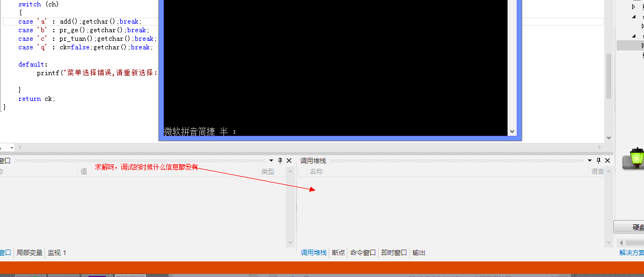
Task: Select the 调用堆栈 tab at the bottom
Action: (314, 253)
